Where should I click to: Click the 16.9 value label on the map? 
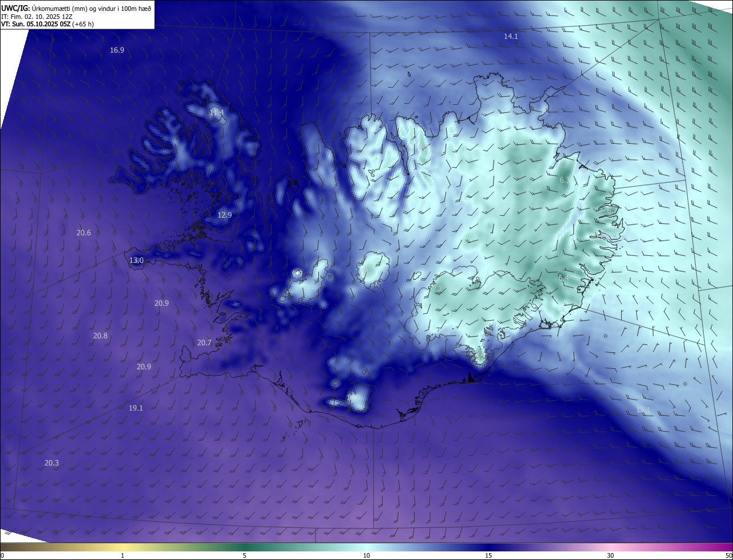pyautogui.click(x=117, y=50)
